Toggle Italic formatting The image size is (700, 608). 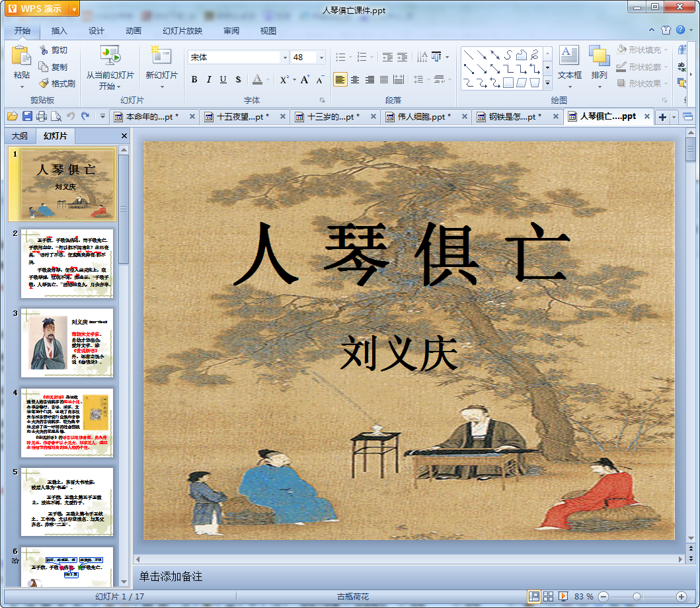click(x=208, y=80)
